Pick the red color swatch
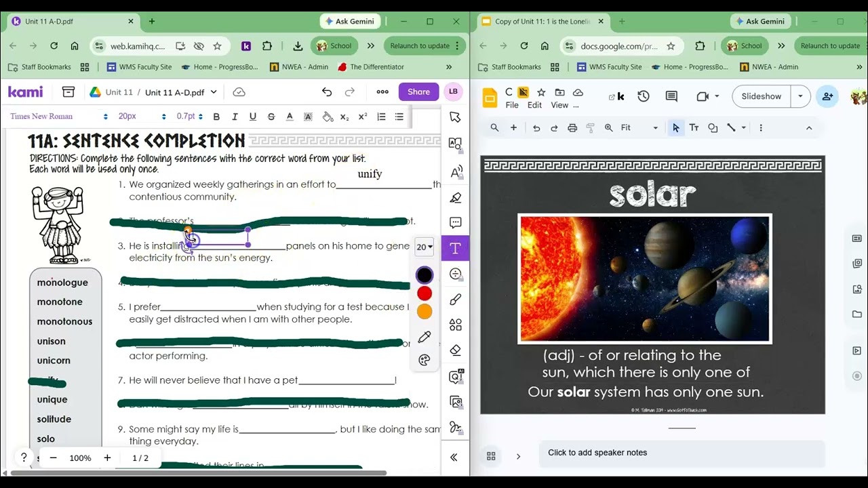868x488 pixels. [x=425, y=293]
